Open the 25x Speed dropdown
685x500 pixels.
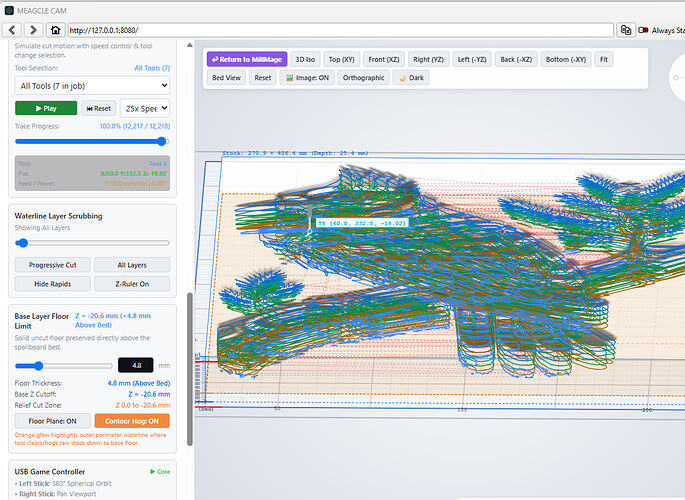pos(145,108)
